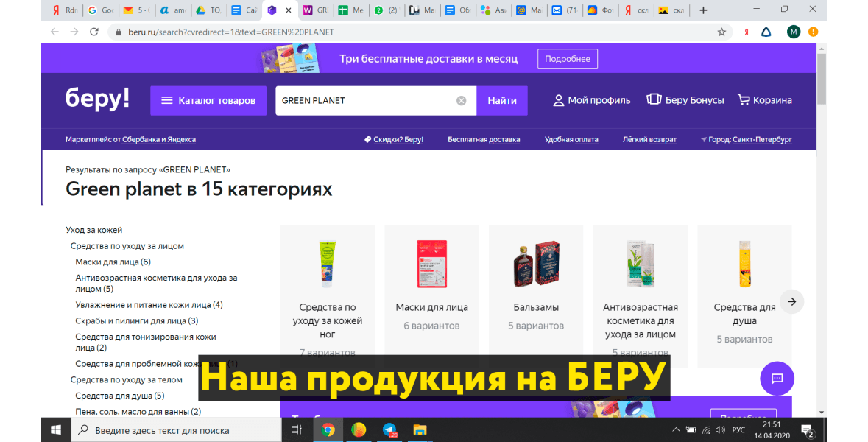The width and height of the screenshot is (868, 442).
Task: Open the Лёгкий возврат link
Action: [x=649, y=139]
